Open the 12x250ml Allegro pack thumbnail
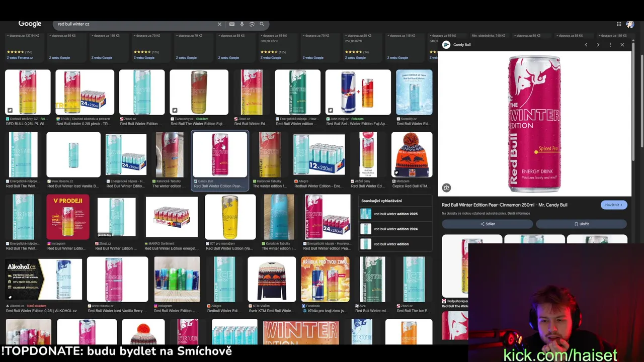This screenshot has width=644, height=362. [319, 155]
